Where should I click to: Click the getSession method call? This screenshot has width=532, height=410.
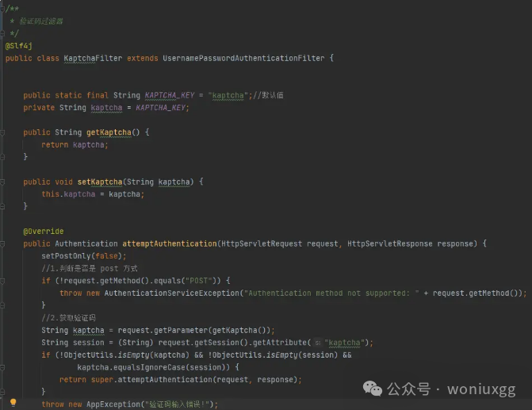click(x=216, y=343)
